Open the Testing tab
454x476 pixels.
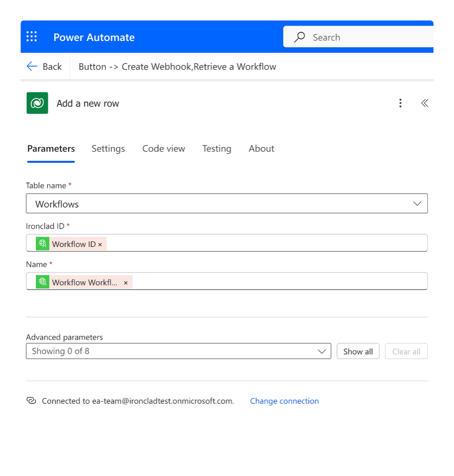217,149
